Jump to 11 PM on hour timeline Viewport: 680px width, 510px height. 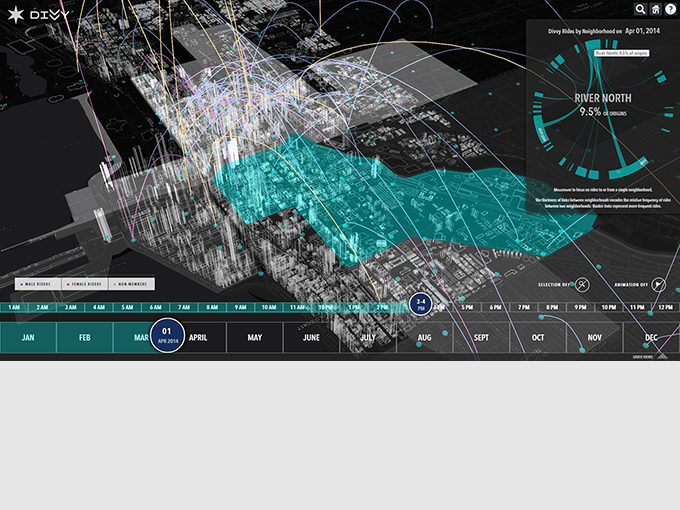pos(637,307)
